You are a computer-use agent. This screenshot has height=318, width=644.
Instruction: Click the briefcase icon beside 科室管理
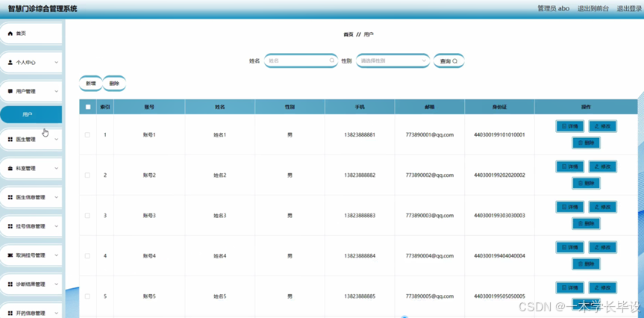(10, 169)
